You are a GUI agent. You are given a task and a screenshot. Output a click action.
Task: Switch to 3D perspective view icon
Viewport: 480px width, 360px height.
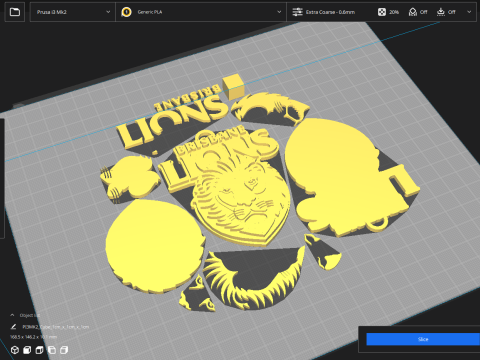15,350
